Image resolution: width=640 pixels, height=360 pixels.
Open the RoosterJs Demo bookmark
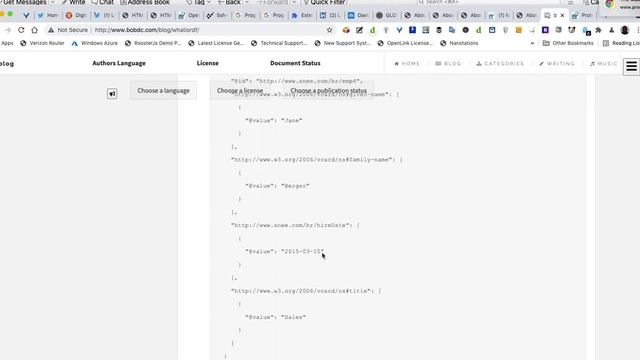[x=153, y=43]
